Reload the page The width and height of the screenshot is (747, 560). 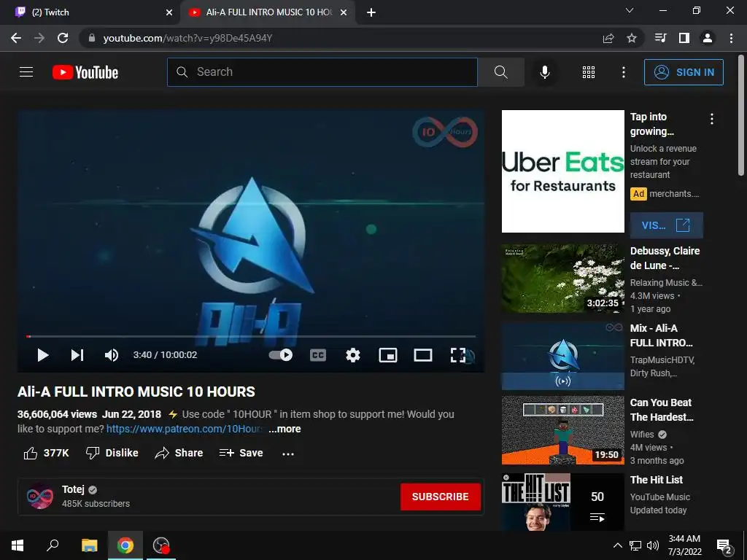pos(63,38)
